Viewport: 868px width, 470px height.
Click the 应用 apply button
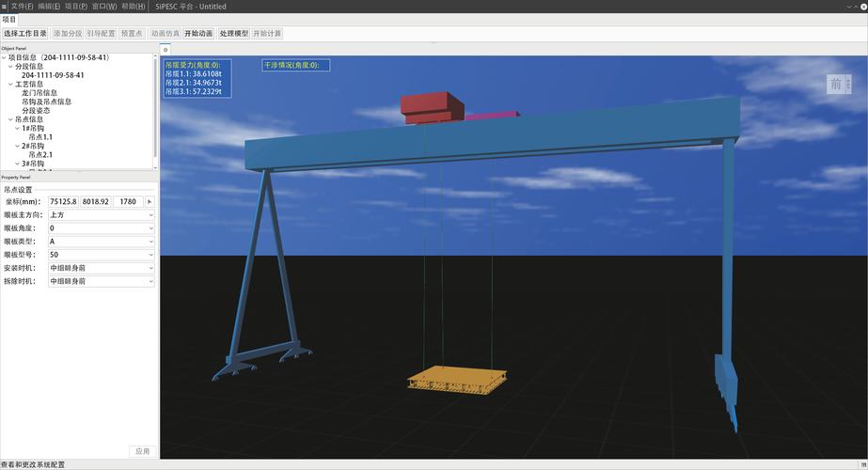142,451
